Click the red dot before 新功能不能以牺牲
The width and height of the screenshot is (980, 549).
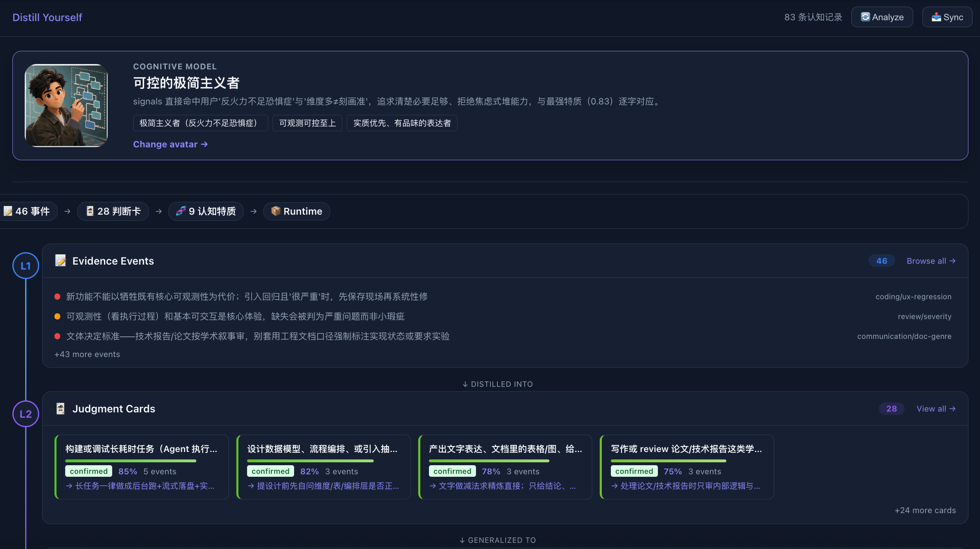coord(57,296)
